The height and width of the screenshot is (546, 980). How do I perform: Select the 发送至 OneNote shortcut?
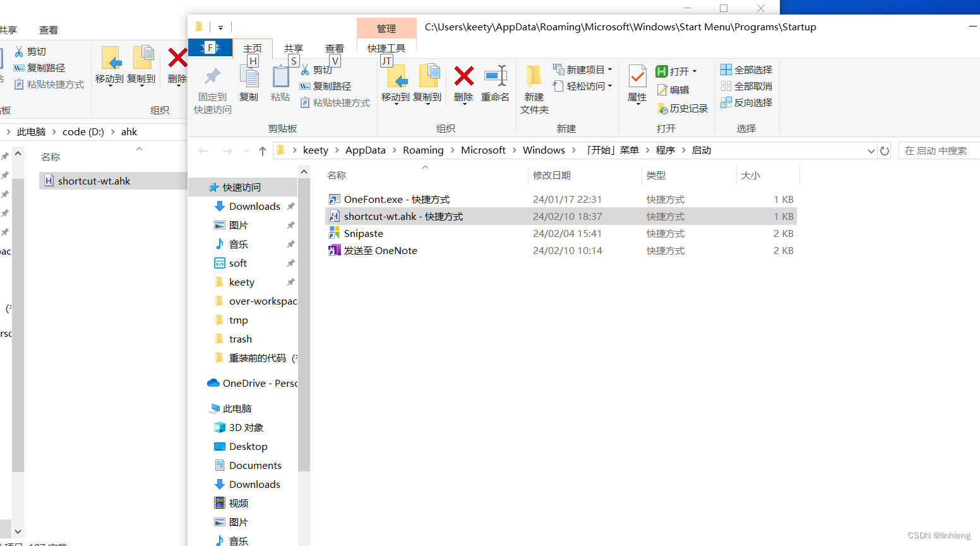(561, 250)
